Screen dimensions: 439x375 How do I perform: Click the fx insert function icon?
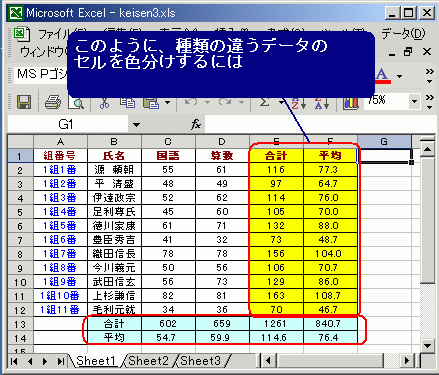(x=196, y=125)
